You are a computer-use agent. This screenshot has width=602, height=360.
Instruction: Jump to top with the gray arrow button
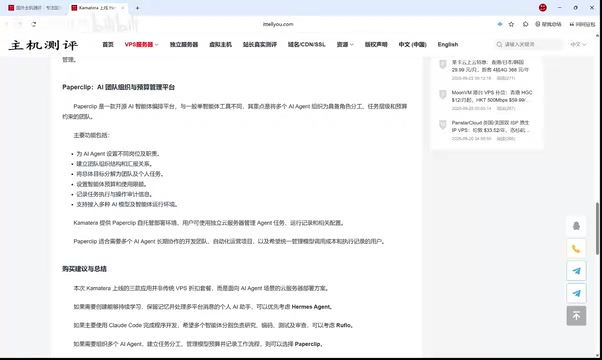point(576,315)
